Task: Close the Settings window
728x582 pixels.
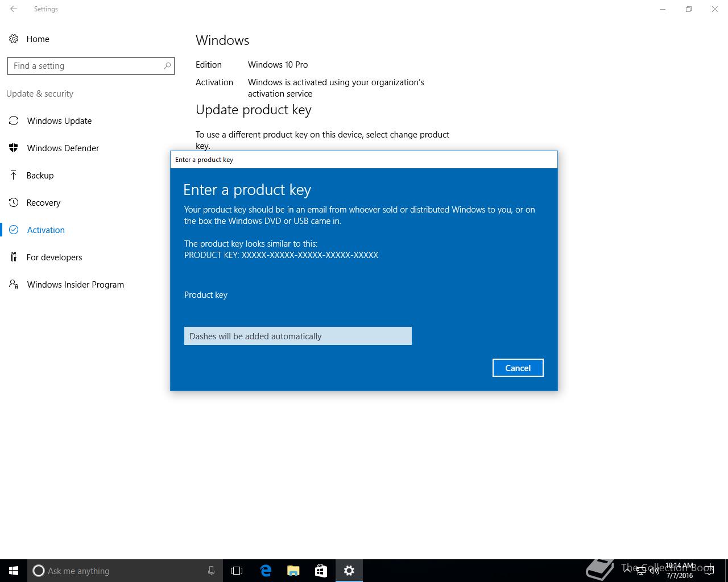Action: [x=715, y=9]
